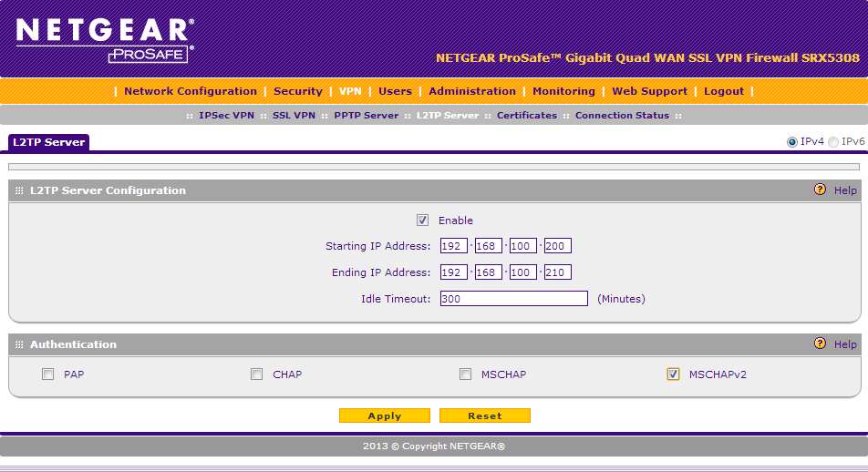
Task: Click the MSCHAP label text
Action: coord(503,375)
